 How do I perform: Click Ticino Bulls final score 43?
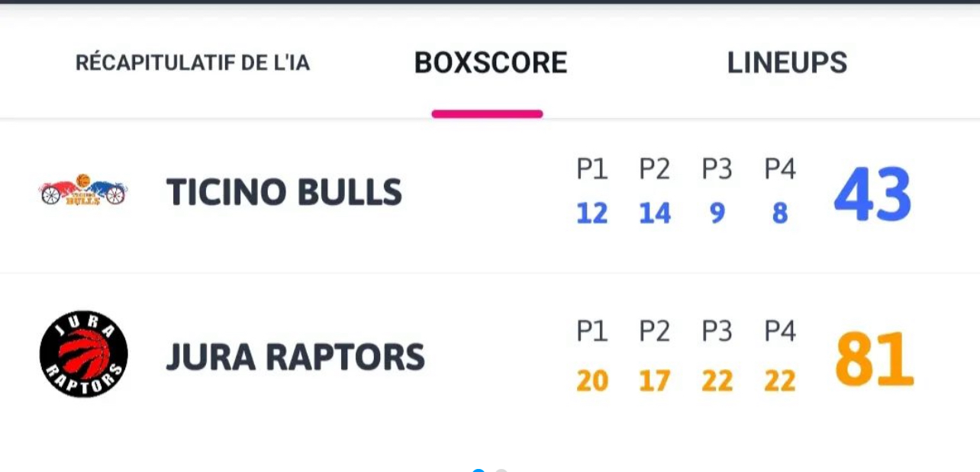[x=872, y=195]
